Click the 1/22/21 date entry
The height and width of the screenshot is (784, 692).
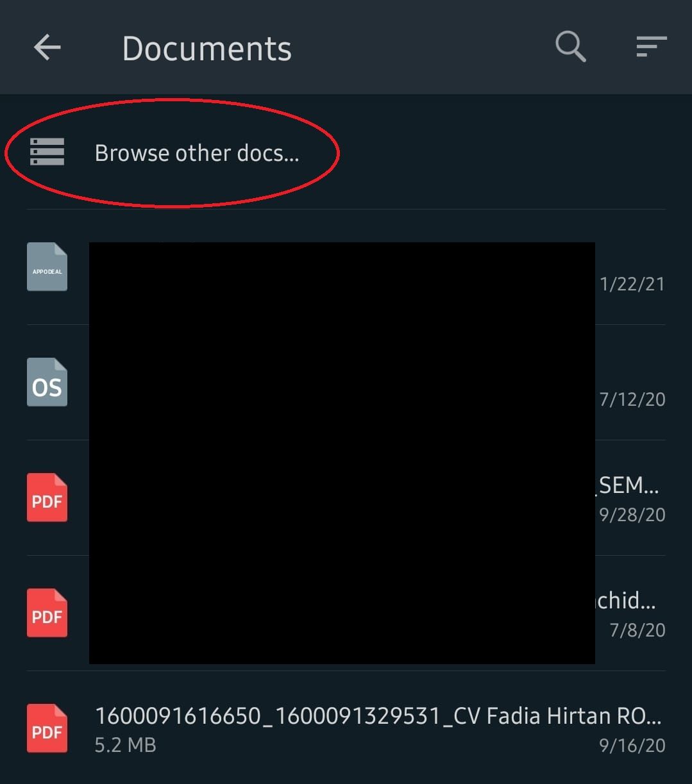tap(632, 284)
